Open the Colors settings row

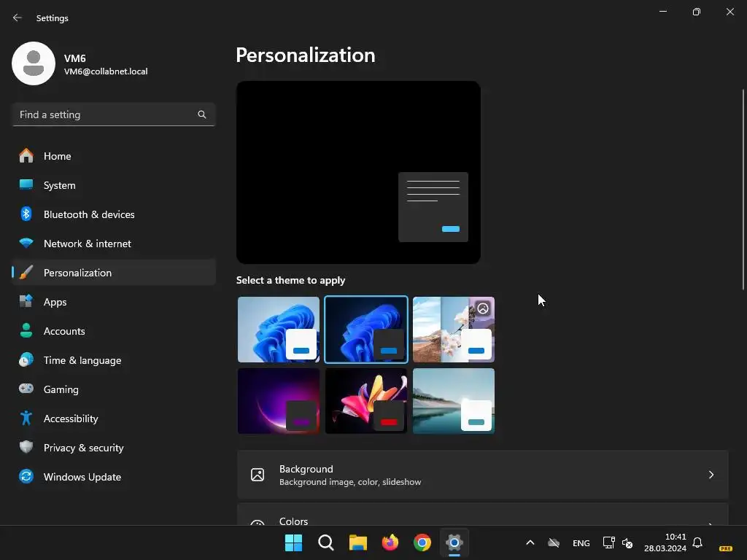483,515
